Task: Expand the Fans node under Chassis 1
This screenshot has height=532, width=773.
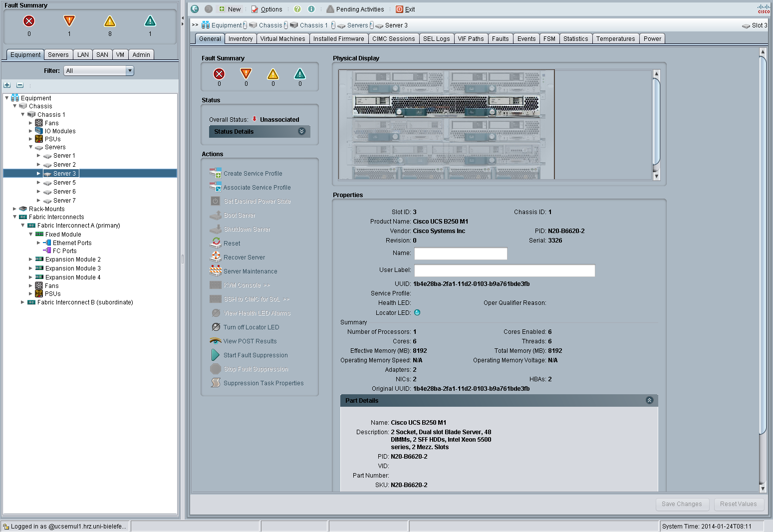Action: [x=31, y=123]
